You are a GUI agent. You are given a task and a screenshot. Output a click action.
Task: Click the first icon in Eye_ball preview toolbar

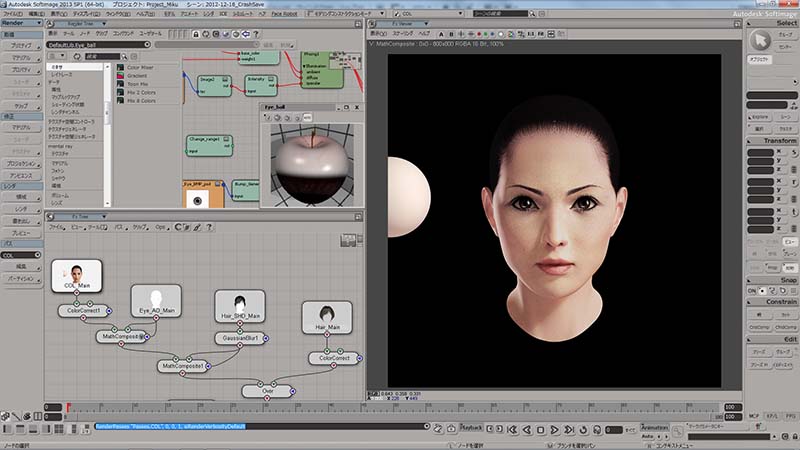coord(268,117)
